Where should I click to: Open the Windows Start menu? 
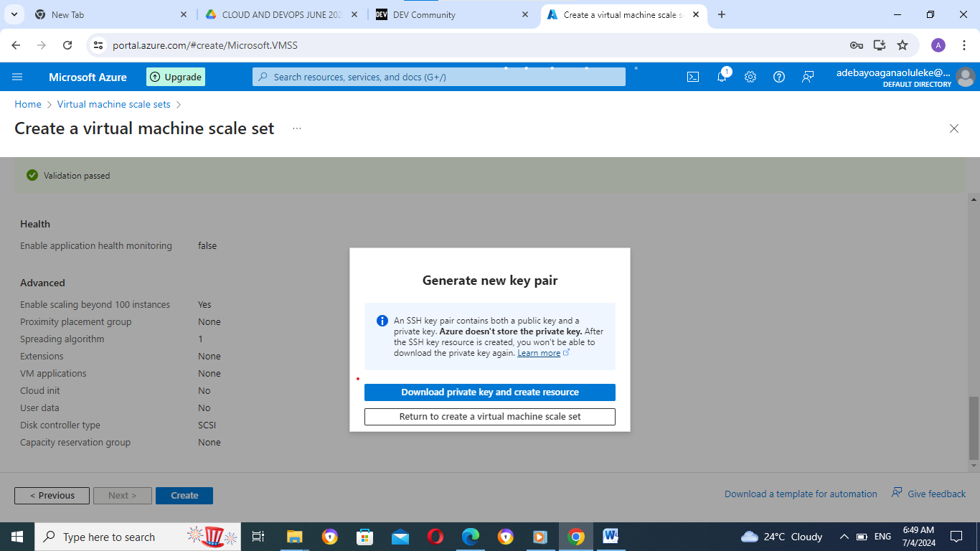(17, 537)
